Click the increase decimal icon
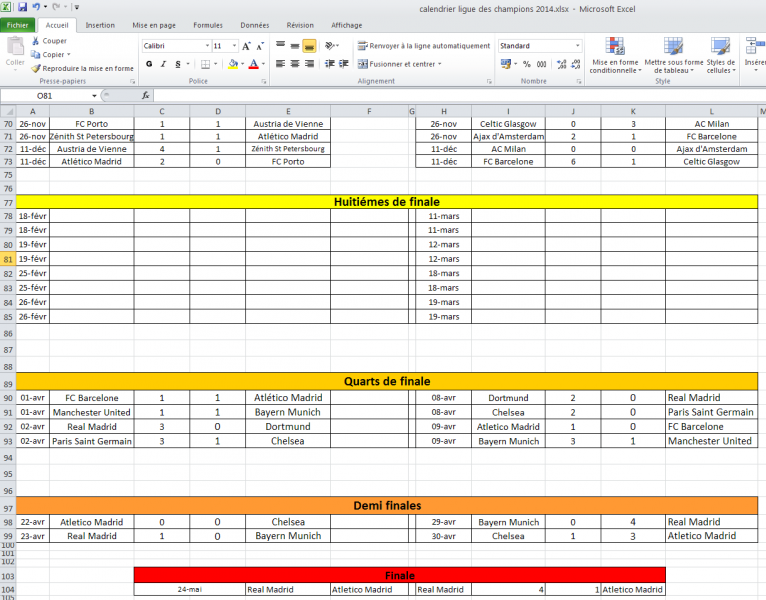 tap(562, 64)
